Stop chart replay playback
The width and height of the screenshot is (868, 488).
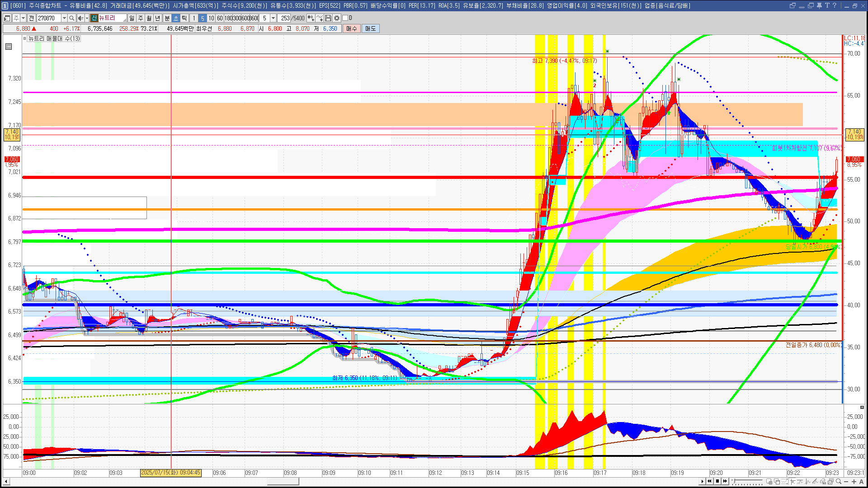[x=717, y=481]
